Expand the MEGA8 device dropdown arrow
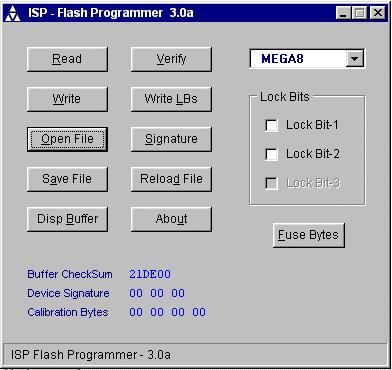 (354, 59)
